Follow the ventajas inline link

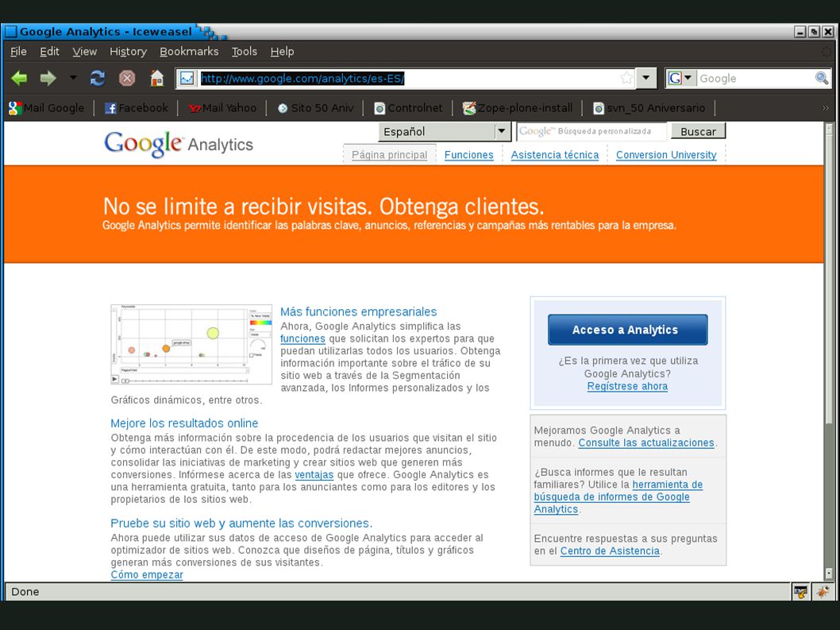click(314, 475)
